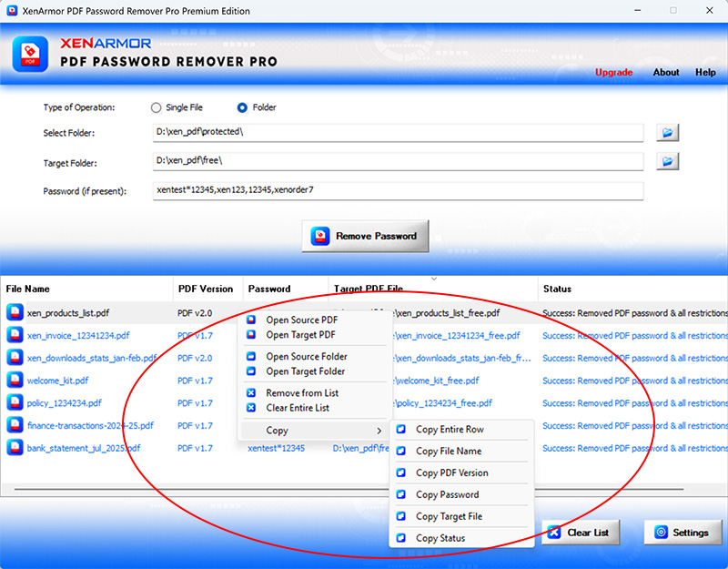
Task: Click the icon beside Open Source Folder
Action: click(x=251, y=356)
